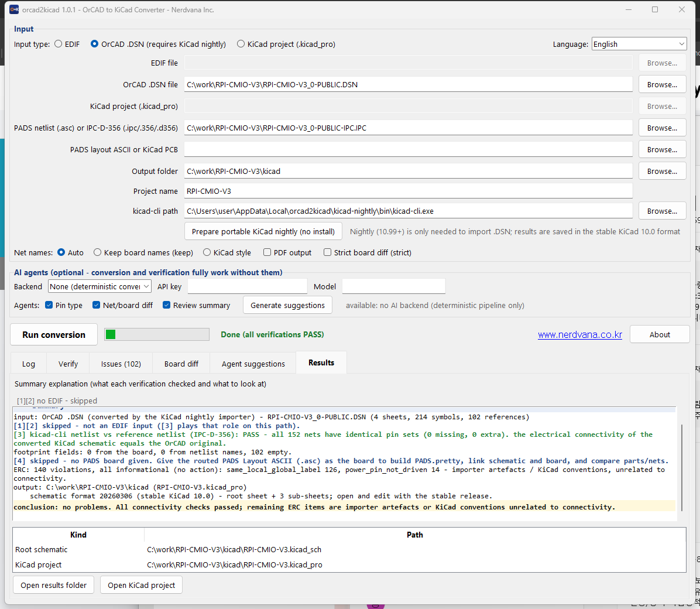Browse for the kicad-cli path
Screen dimensions: 700x609
point(662,211)
